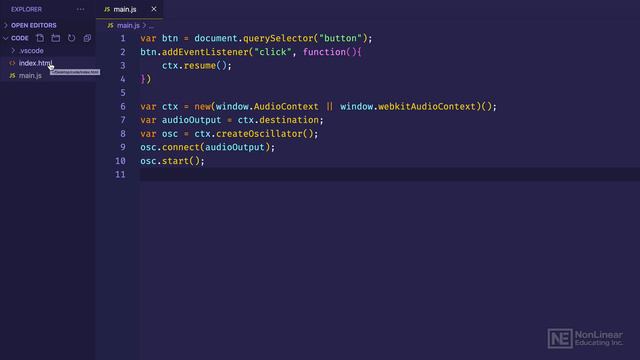Collapse all folders in explorer

pyautogui.click(x=87, y=38)
